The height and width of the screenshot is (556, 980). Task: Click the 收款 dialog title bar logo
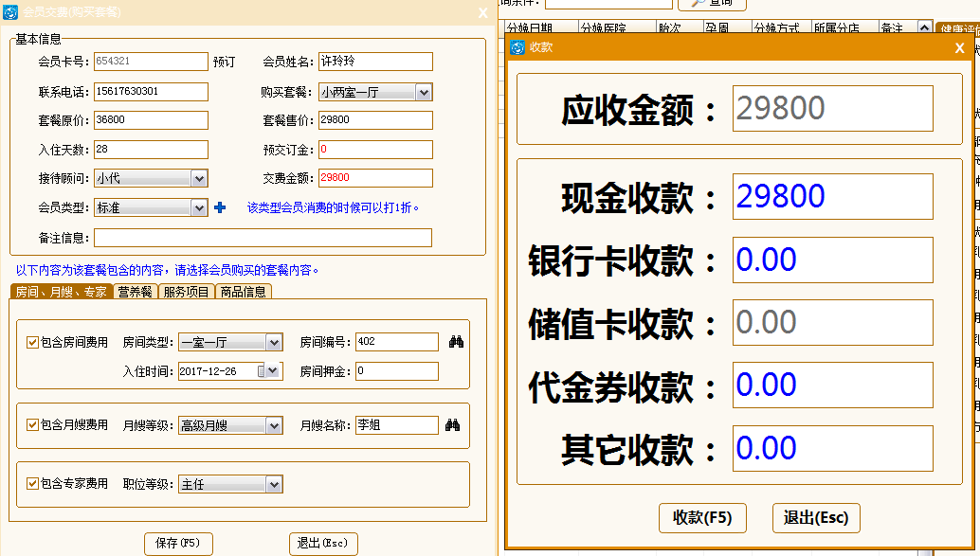click(517, 47)
